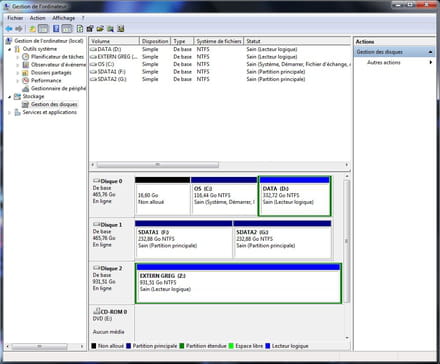This screenshot has height=364, width=440.
Task: Select the SDATA2 (G:) partition block
Action: pos(282,239)
